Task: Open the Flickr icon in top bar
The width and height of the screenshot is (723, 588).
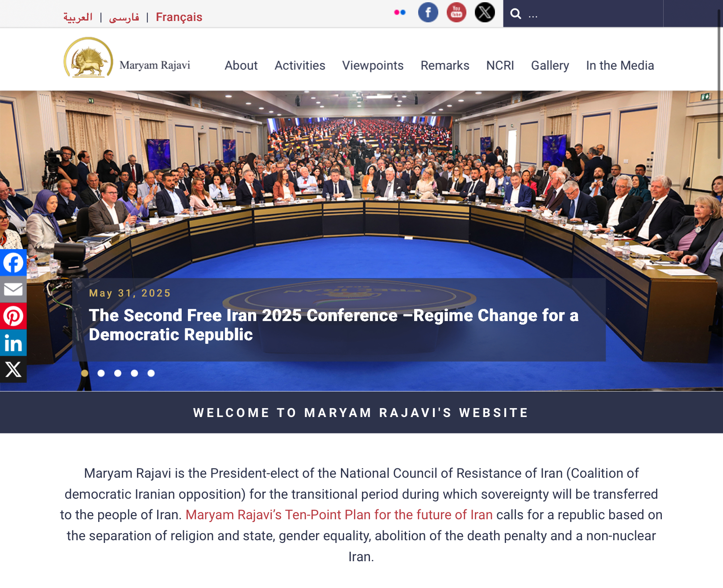Action: (x=400, y=13)
